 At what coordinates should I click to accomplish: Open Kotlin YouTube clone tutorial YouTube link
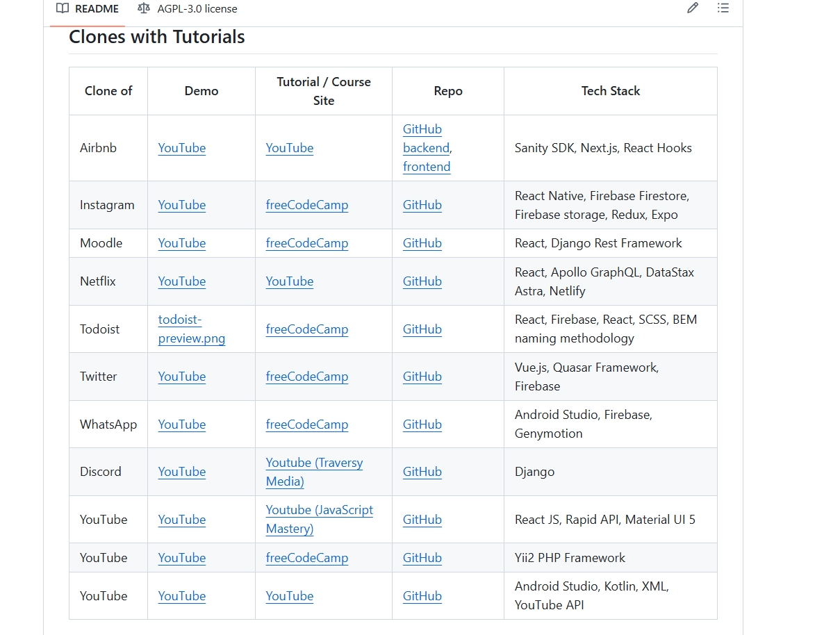click(x=290, y=596)
